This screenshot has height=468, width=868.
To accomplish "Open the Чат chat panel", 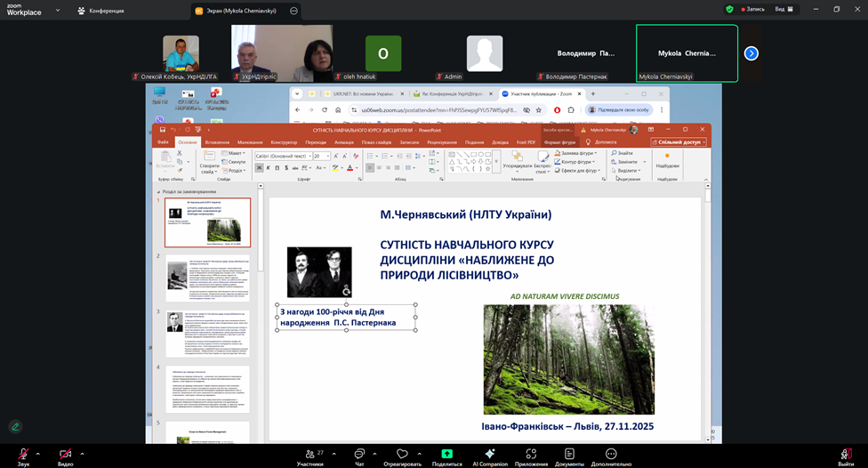I will [x=359, y=455].
